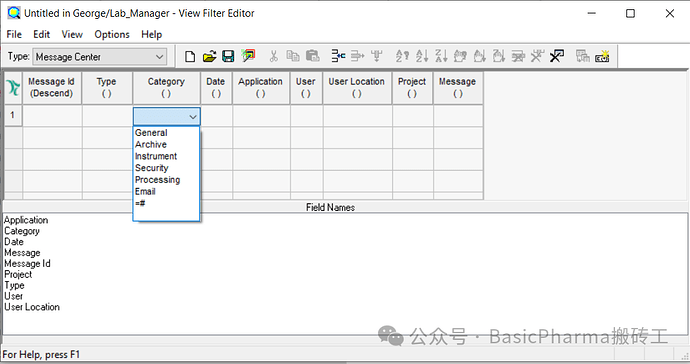Click the colorful wand icon beside Save
This screenshot has height=364, width=690.
(x=248, y=56)
